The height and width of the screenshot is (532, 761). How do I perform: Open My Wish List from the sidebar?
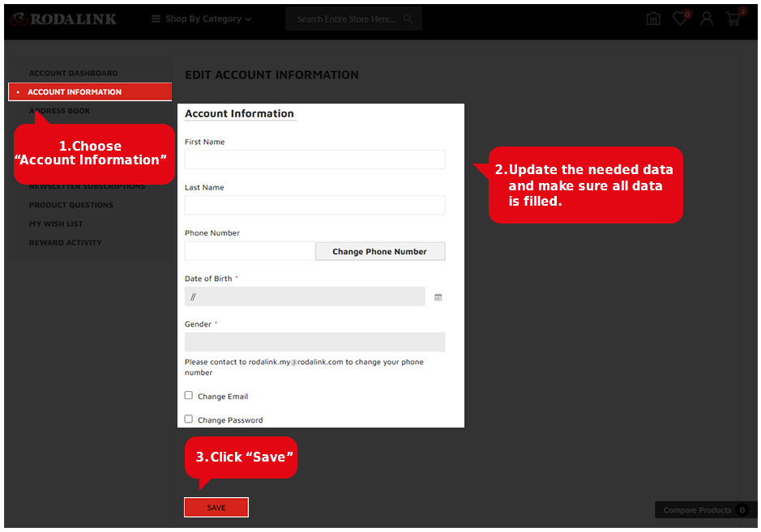click(55, 223)
